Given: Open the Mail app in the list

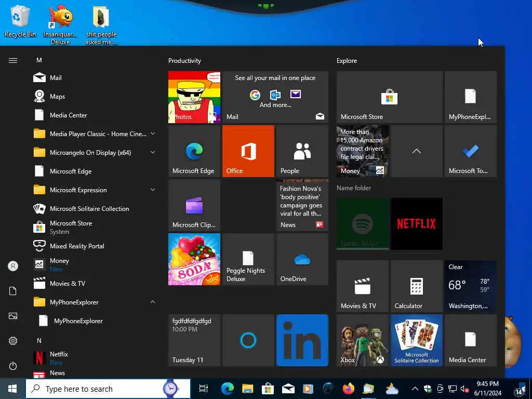Looking at the screenshot, I should tap(95, 78).
